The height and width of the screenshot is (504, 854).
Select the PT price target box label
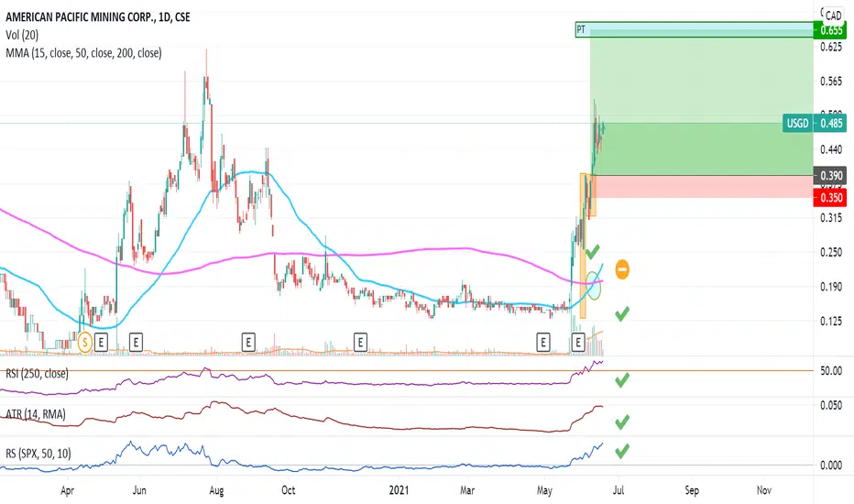coord(581,29)
